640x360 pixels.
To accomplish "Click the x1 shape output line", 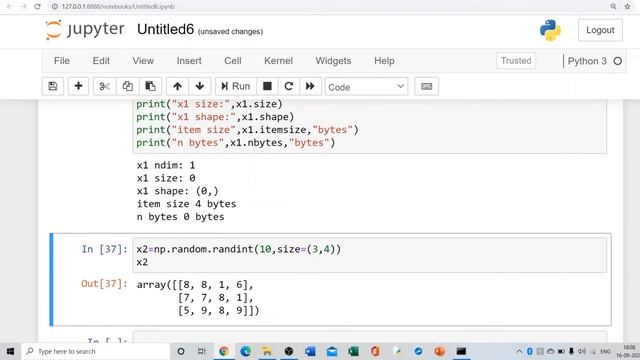I will pos(178,191).
